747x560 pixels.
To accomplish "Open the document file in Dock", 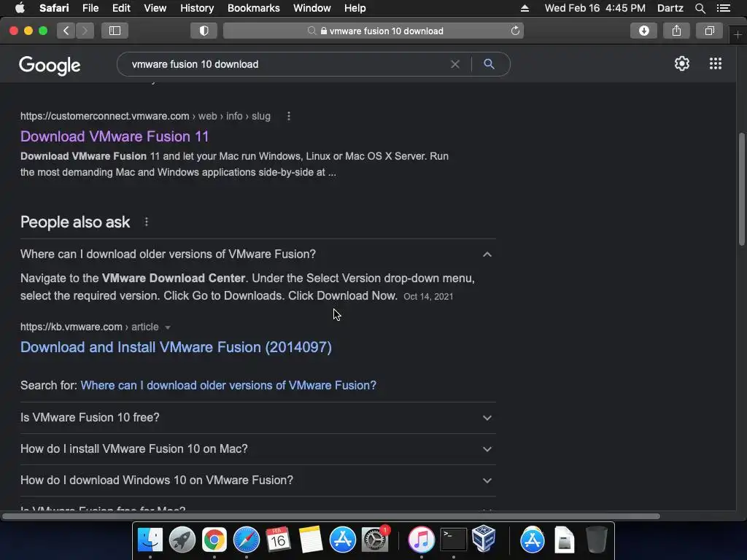I will 564,540.
